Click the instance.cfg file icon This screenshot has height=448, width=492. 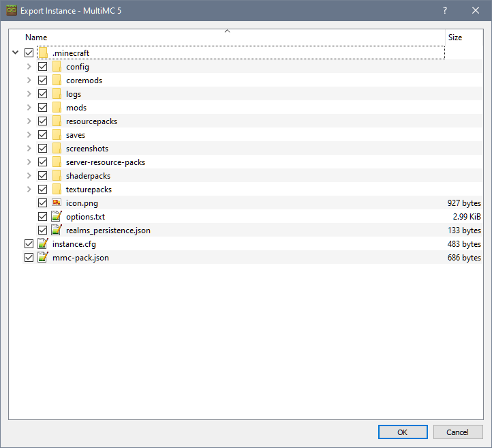coord(43,244)
